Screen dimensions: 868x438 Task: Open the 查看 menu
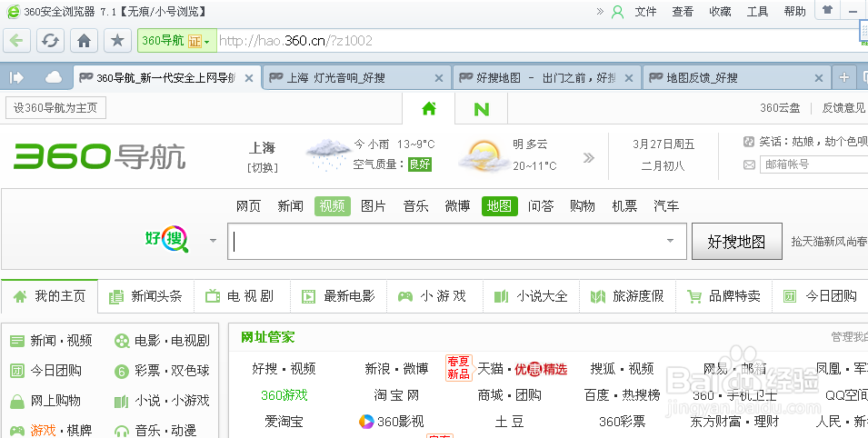click(x=683, y=11)
